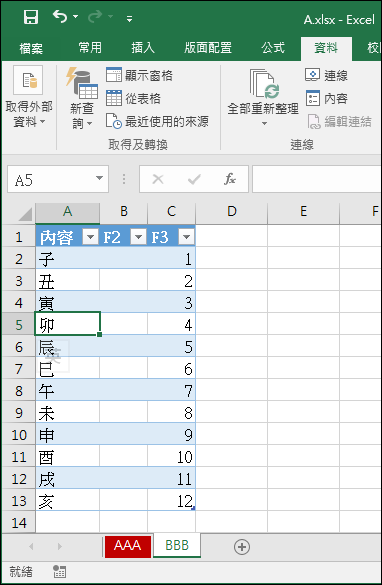Click the Save icon in quick access toolbar
This screenshot has height=585, width=382.
31,17
